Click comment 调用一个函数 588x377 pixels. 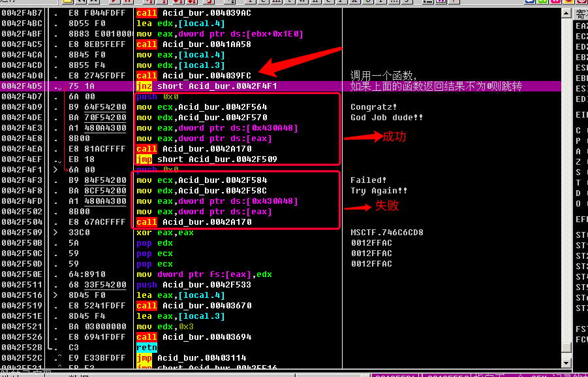tap(384, 76)
